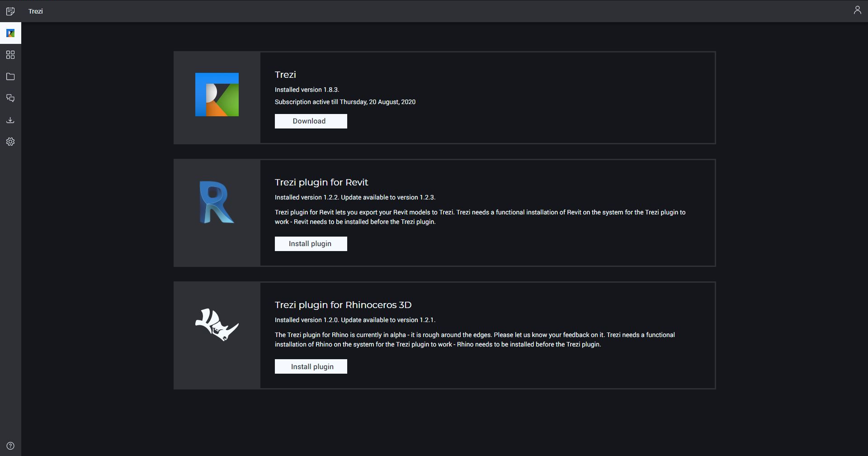
Task: Open the help question mark icon
Action: [x=10, y=446]
